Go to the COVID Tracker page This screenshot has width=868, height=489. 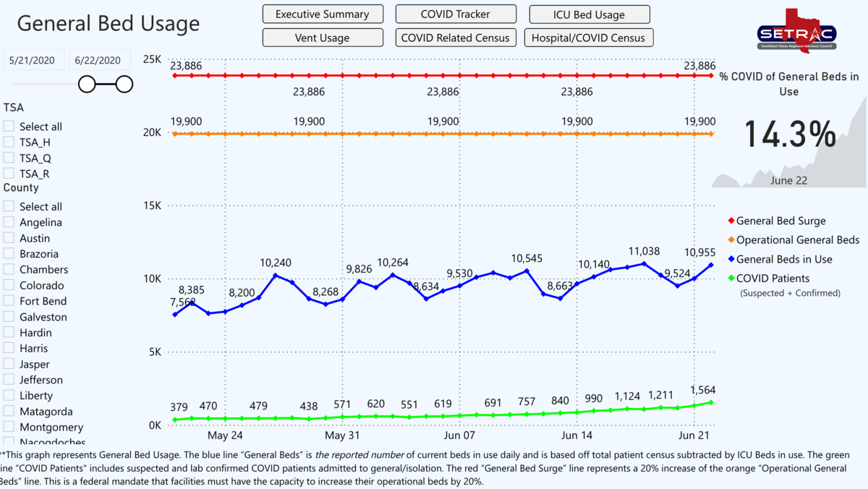(456, 14)
